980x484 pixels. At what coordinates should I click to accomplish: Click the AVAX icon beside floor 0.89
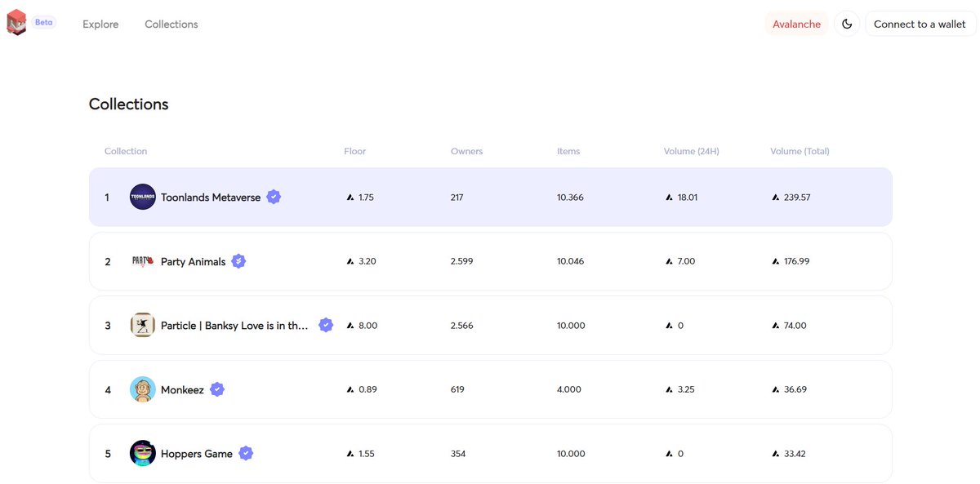coord(350,389)
